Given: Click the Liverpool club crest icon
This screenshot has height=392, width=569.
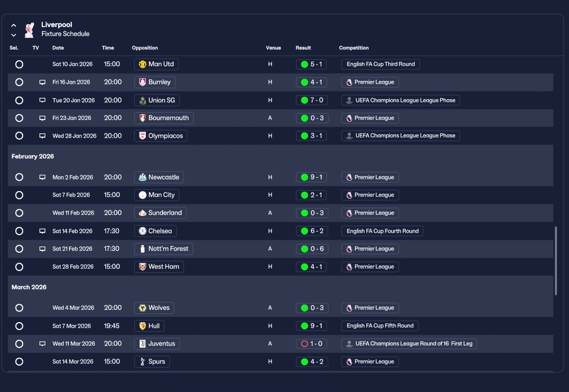Looking at the screenshot, I should tap(29, 30).
